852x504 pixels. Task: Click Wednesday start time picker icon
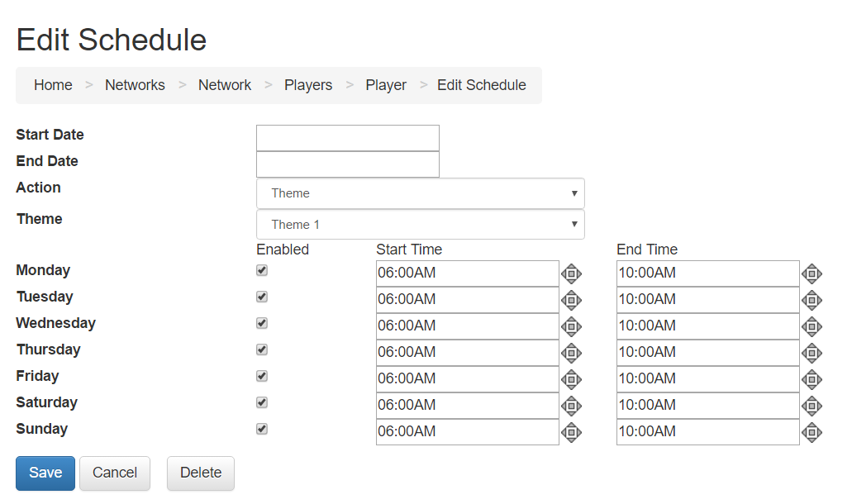click(571, 326)
